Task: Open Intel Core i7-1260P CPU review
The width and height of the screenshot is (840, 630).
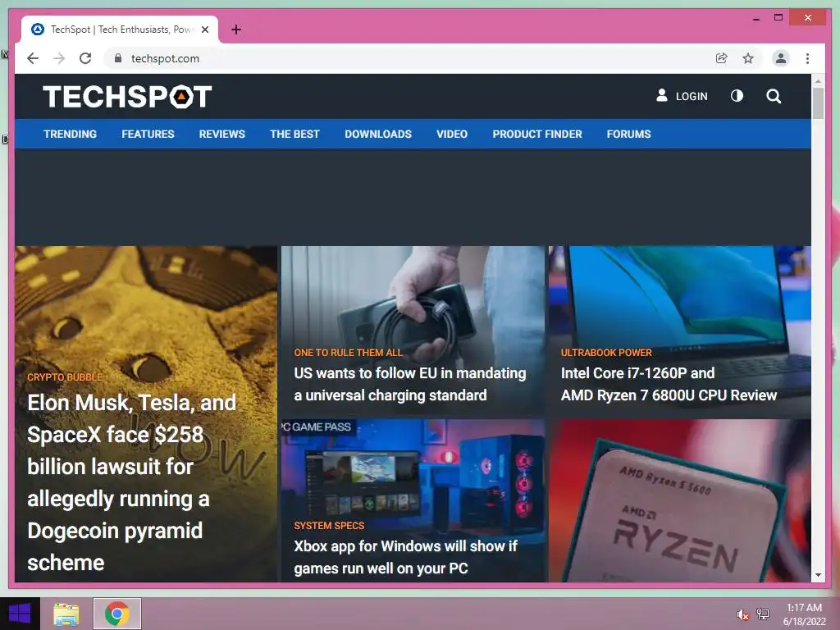Action: point(669,384)
